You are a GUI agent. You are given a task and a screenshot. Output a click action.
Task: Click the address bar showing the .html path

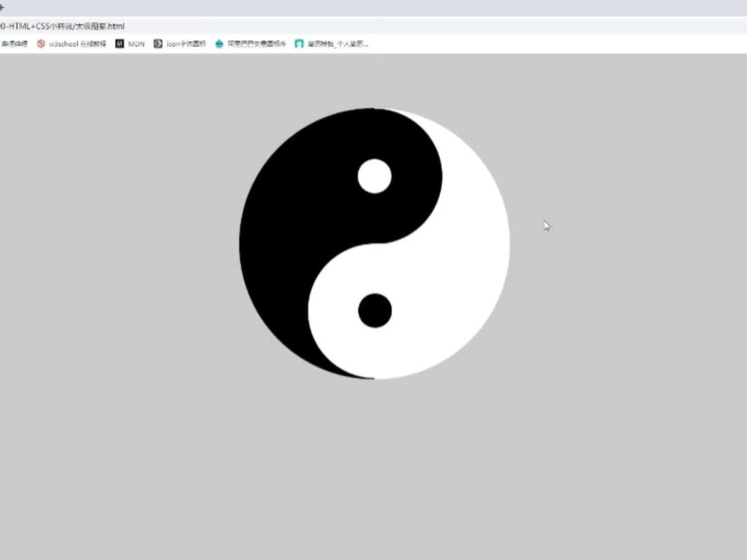(373, 26)
